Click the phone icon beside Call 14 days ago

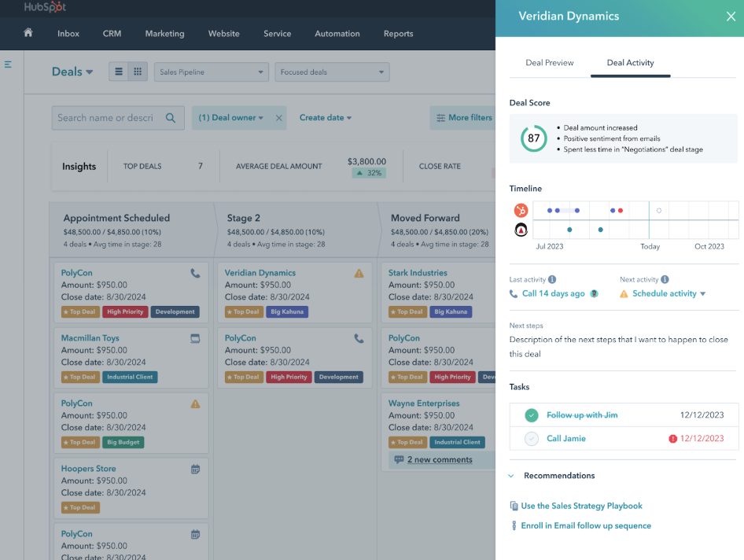[x=514, y=293]
